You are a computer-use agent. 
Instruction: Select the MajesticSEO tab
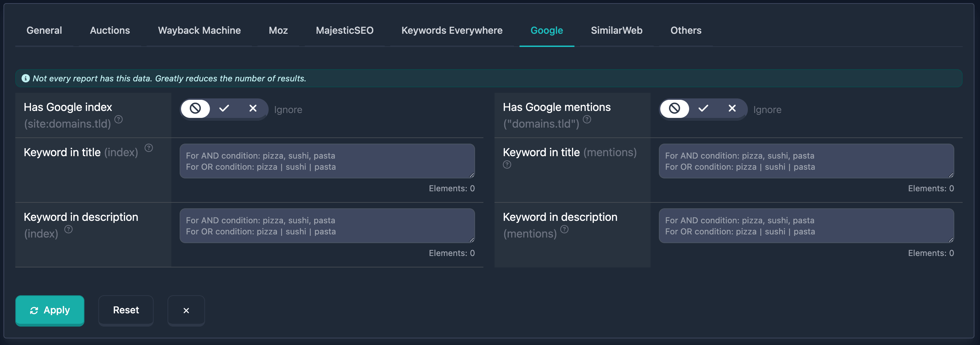pos(344,31)
